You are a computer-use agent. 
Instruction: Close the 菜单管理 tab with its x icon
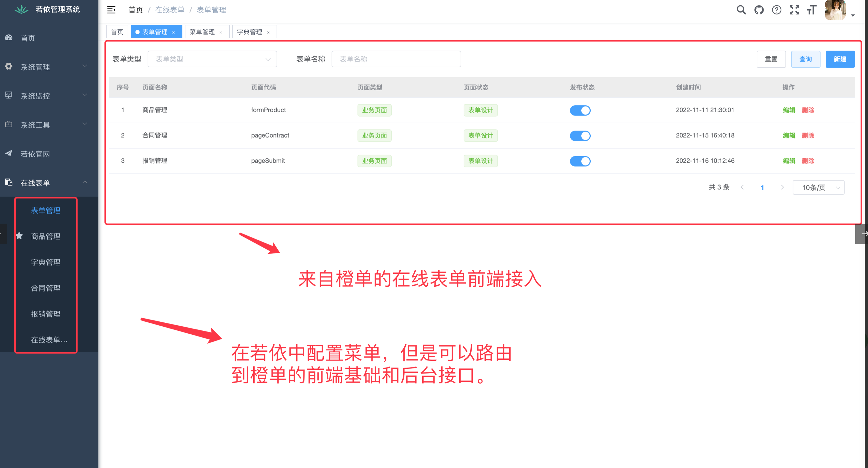tap(221, 32)
